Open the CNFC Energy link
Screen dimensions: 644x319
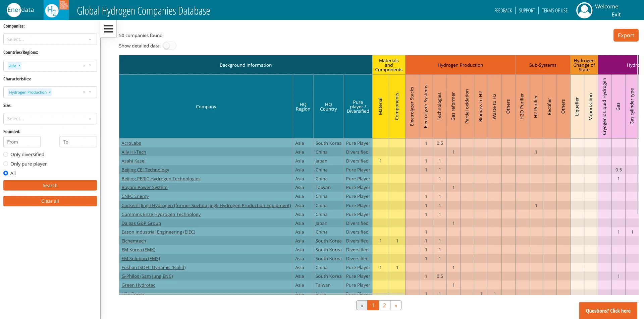point(135,196)
